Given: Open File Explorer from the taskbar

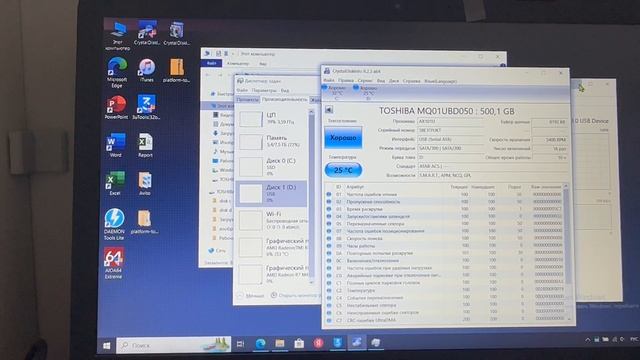Looking at the screenshot, I should pos(280,344).
